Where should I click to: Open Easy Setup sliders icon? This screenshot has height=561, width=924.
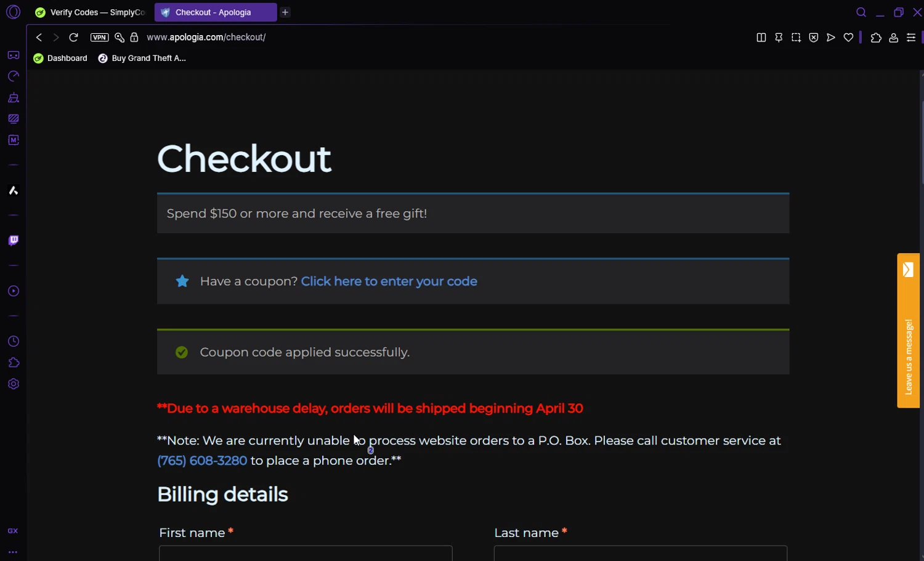(911, 38)
